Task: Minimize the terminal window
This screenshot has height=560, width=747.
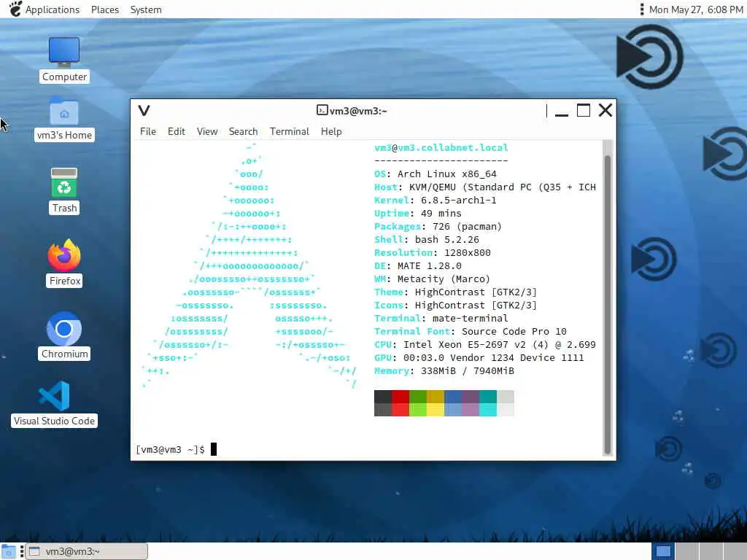Action: point(562,111)
